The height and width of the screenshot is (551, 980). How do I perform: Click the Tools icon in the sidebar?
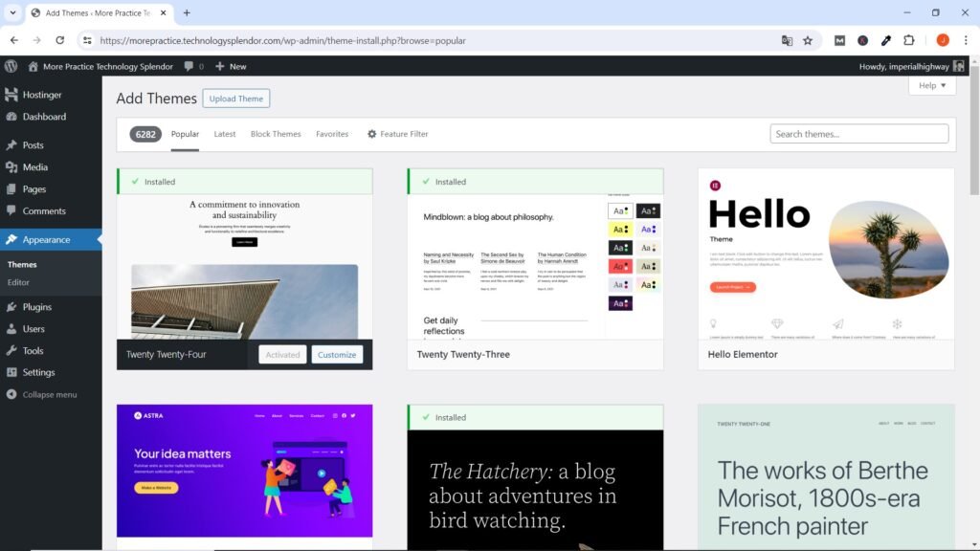[x=11, y=350]
